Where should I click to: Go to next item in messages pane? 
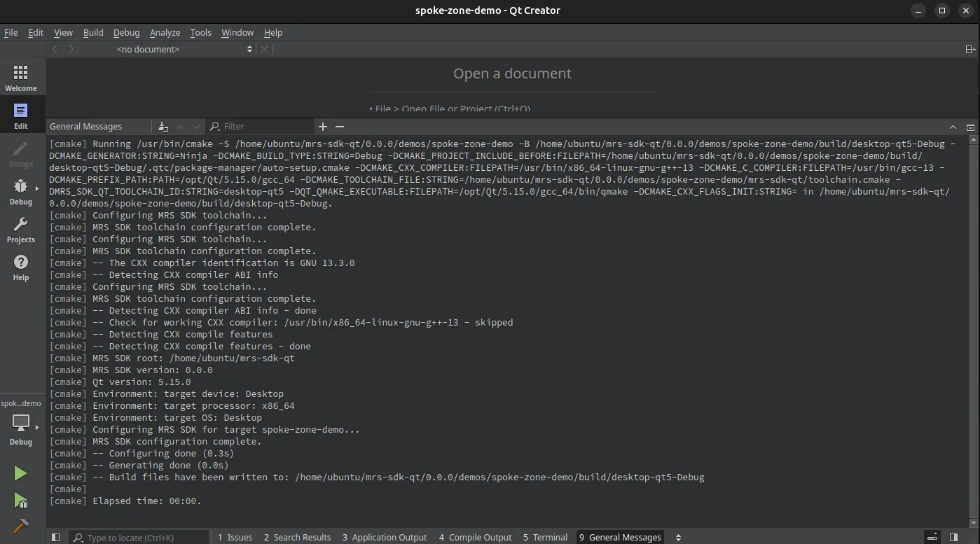[196, 127]
